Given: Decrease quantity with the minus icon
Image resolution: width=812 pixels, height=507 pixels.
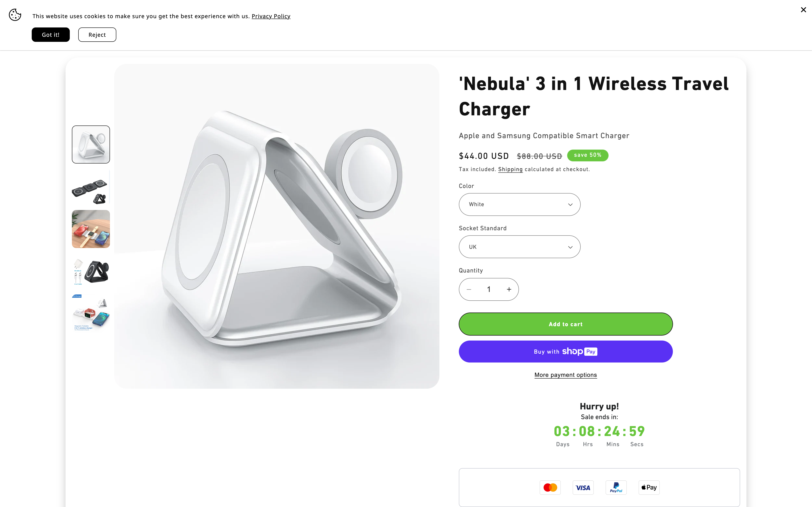Looking at the screenshot, I should tap(469, 289).
